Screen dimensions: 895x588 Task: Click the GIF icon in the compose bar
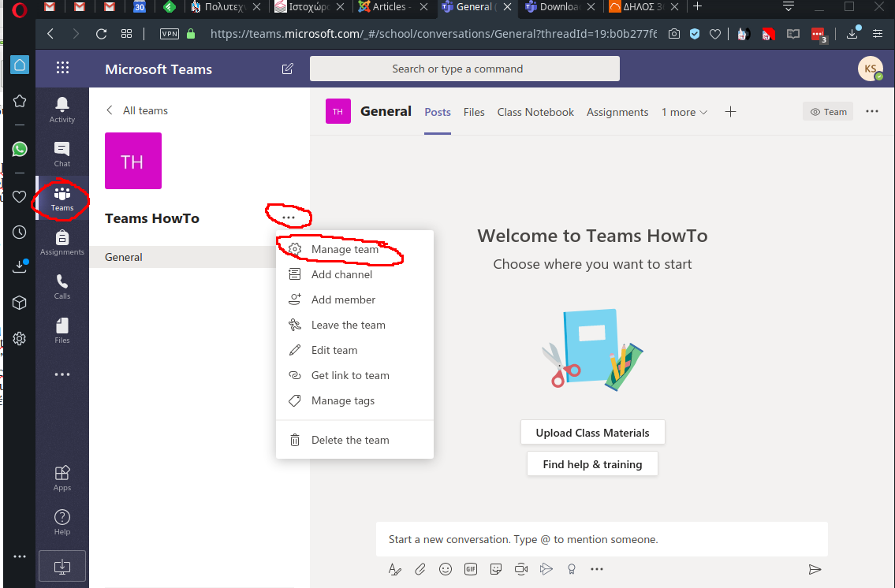pyautogui.click(x=471, y=569)
